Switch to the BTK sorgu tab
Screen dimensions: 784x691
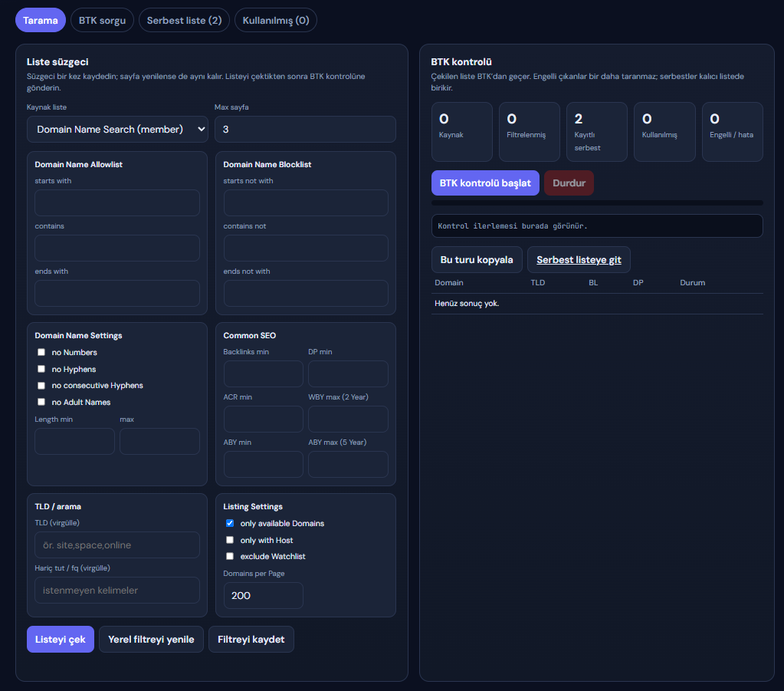[x=102, y=20]
